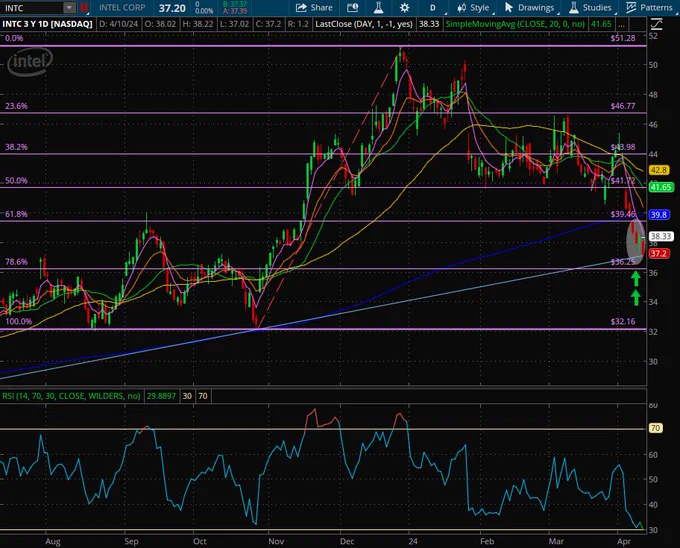This screenshot has height=548, width=680.
Task: Click the flask research icon next to Share
Action: [378, 8]
